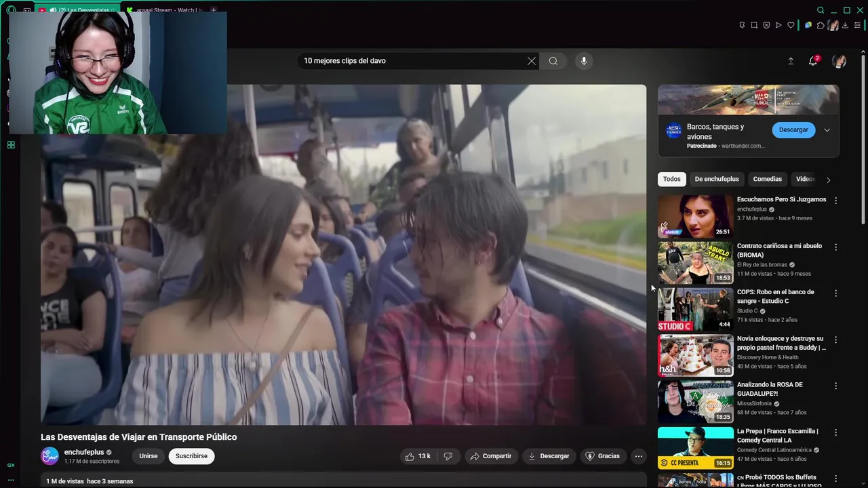868x488 pixels.
Task: Click the Studio C channel name
Action: [x=747, y=310]
